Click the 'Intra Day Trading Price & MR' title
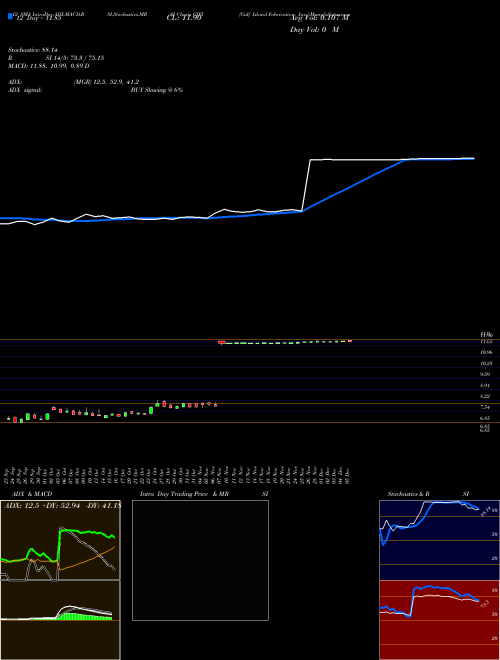 [x=184, y=494]
